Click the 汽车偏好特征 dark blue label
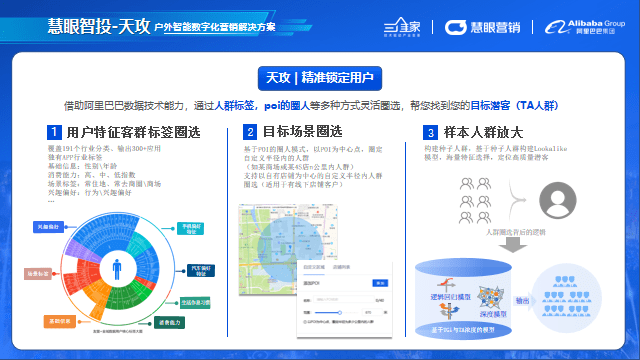 201,271
